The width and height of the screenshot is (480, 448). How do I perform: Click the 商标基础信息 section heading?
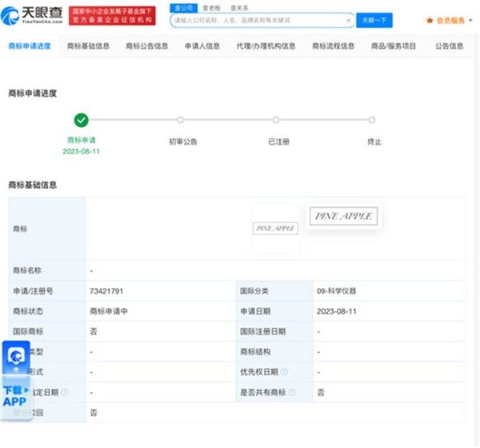pos(33,185)
